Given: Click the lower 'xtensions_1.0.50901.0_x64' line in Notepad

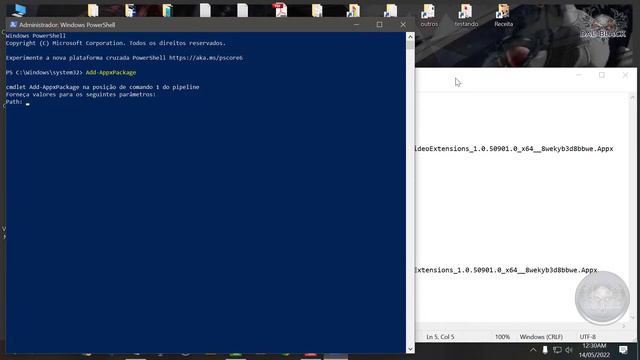Looking at the screenshot, I should [506, 270].
